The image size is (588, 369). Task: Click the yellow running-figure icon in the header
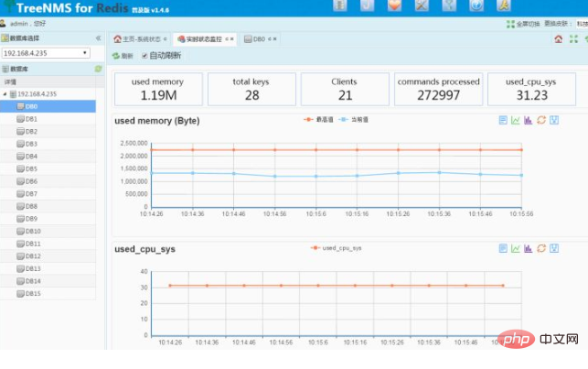504,5
